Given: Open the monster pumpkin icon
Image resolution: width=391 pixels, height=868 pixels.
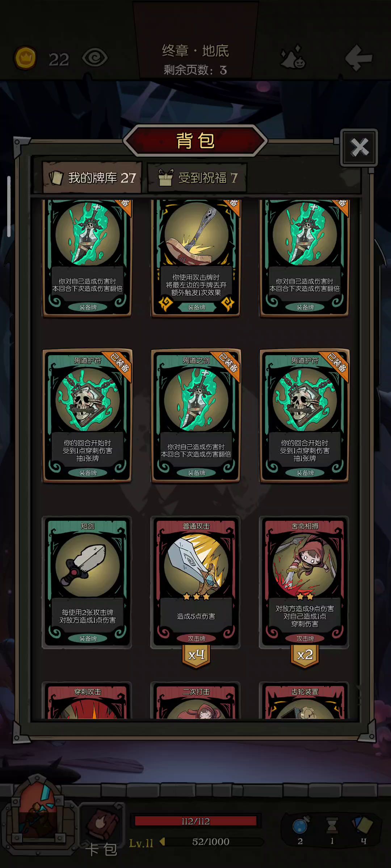Looking at the screenshot, I should tap(293, 57).
